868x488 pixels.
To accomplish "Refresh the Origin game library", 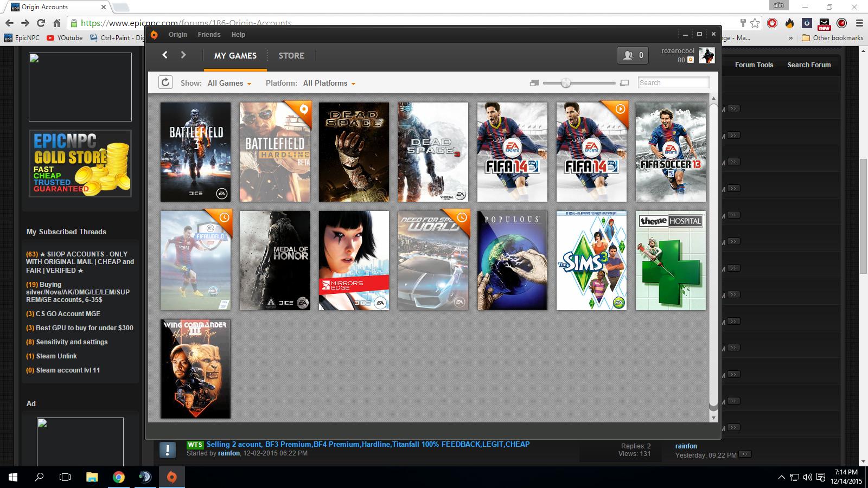I will [165, 82].
